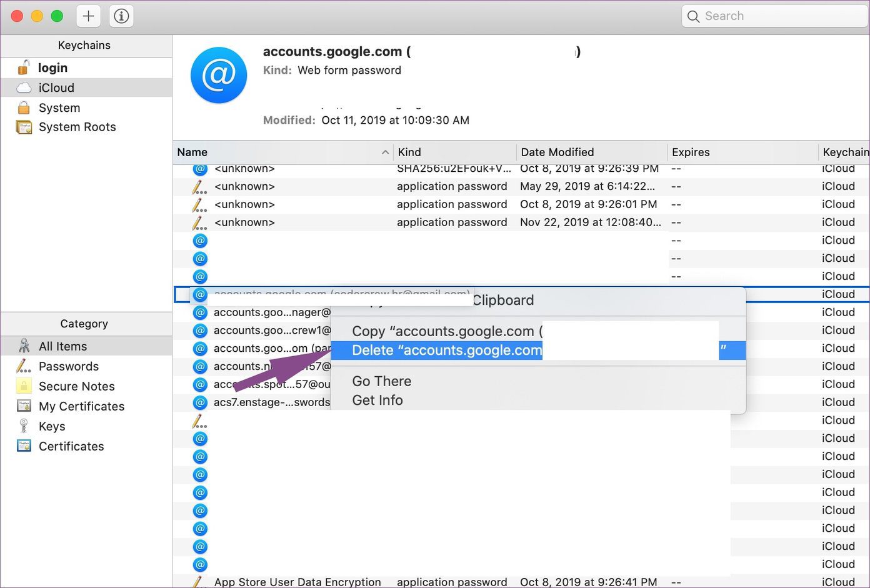Select the Secure Notes category icon
The height and width of the screenshot is (588, 870).
(24, 386)
